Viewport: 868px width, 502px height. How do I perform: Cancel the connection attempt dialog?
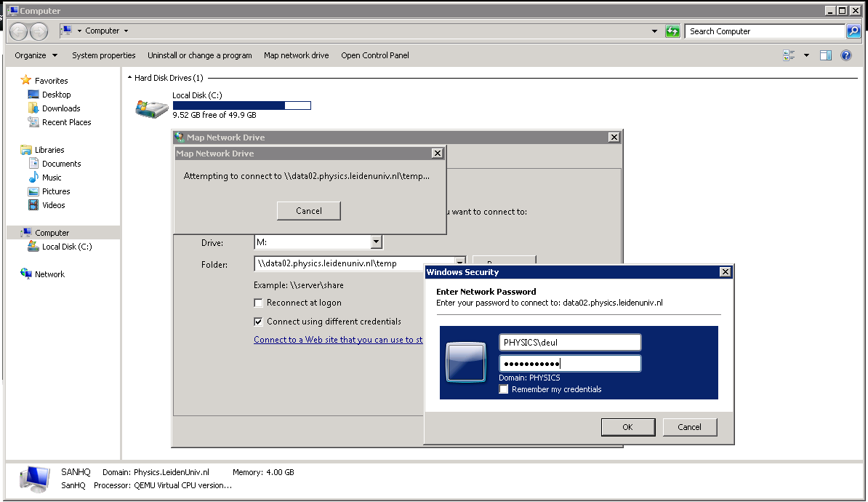pyautogui.click(x=308, y=211)
